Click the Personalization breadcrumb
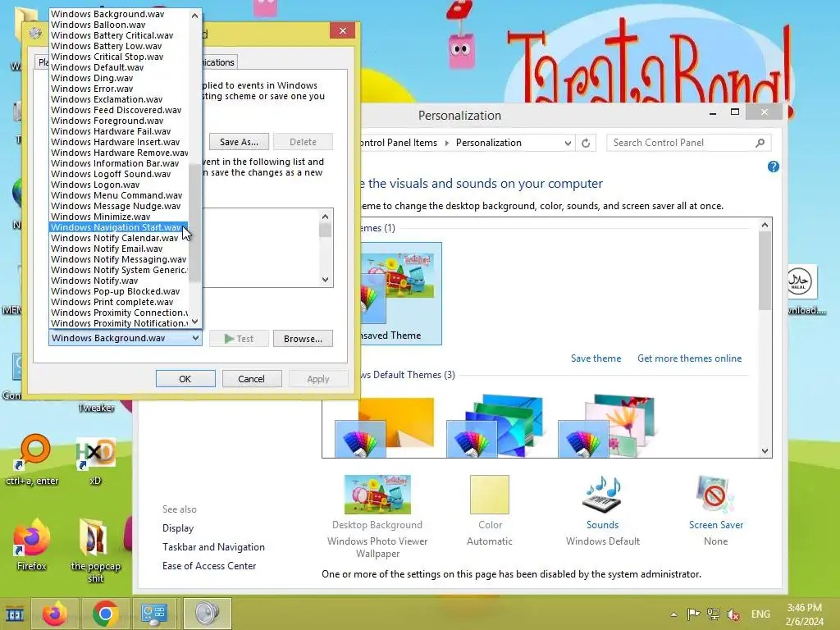 coord(489,143)
